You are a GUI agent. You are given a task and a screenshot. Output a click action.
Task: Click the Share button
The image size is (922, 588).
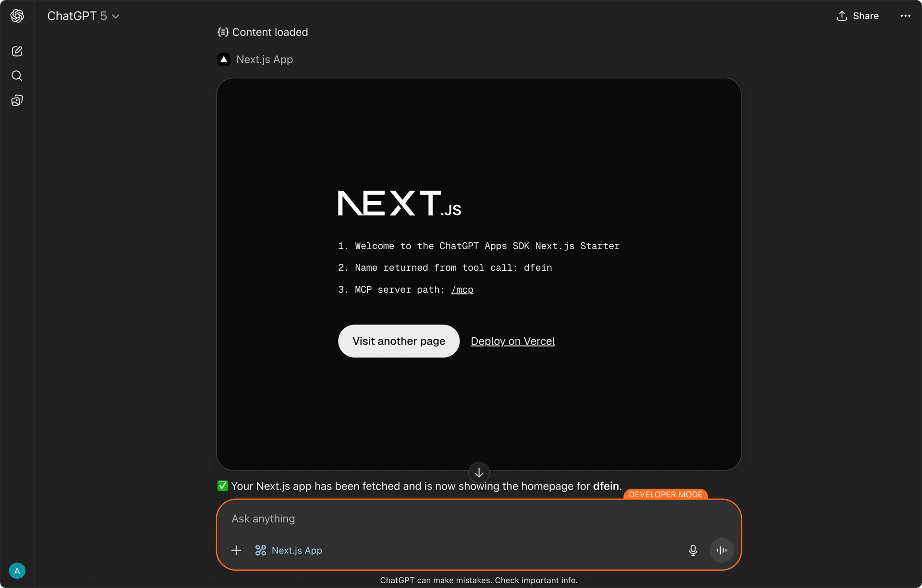click(858, 16)
